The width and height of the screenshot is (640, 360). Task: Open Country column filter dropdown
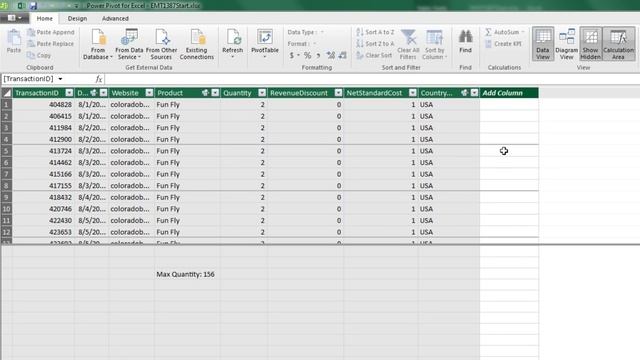pos(474,93)
